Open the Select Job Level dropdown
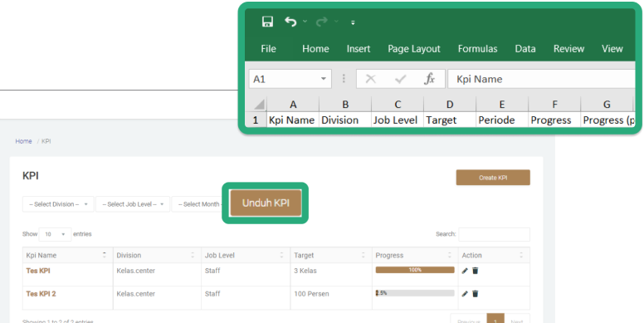This screenshot has height=323, width=644. [x=133, y=204]
